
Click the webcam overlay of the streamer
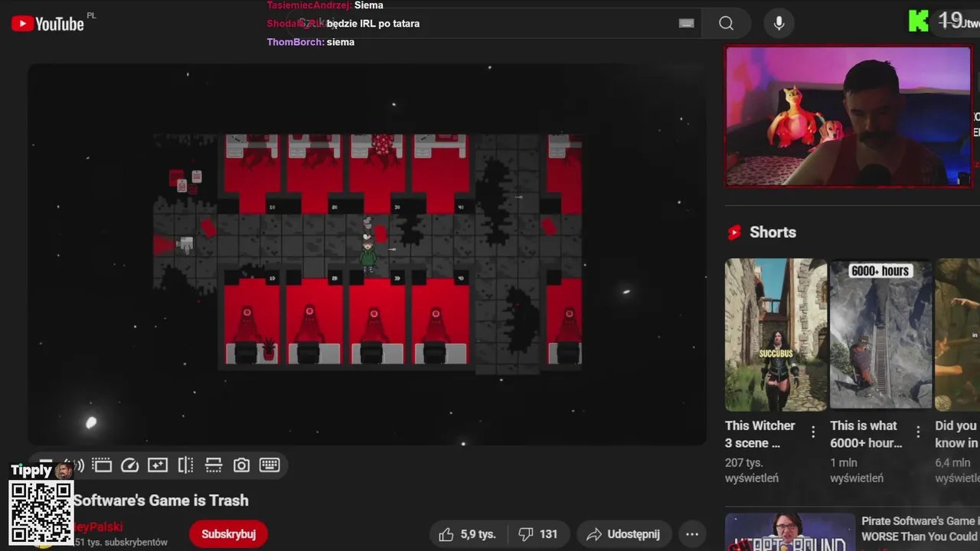848,116
